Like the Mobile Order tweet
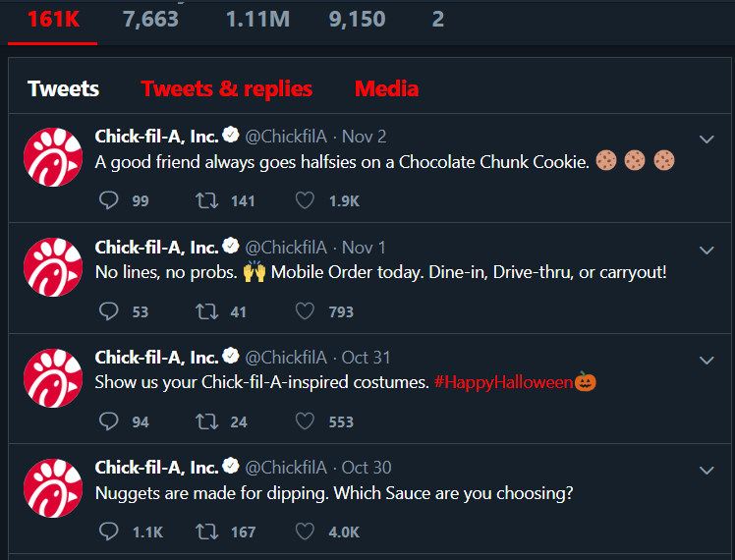This screenshot has height=560, width=735. pos(305,311)
